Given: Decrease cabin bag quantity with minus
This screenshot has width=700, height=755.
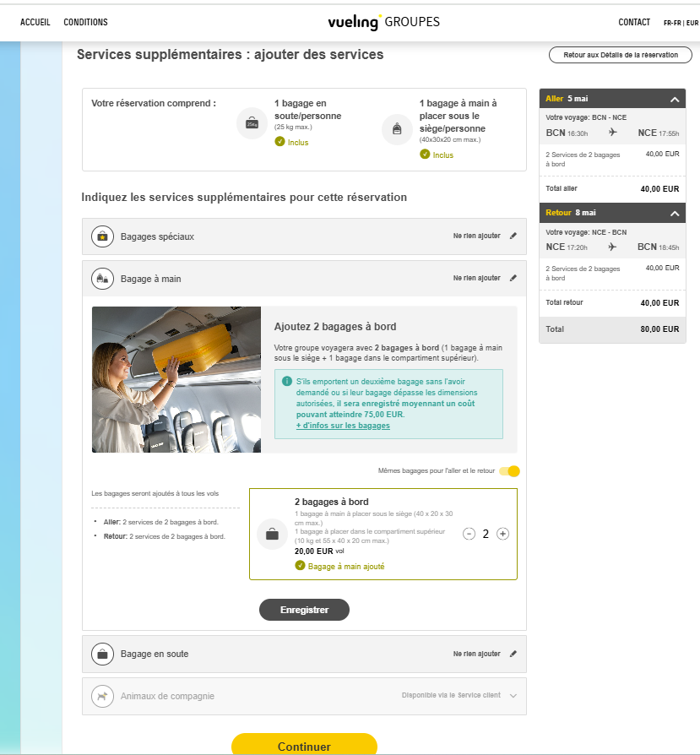Looking at the screenshot, I should tap(469, 534).
